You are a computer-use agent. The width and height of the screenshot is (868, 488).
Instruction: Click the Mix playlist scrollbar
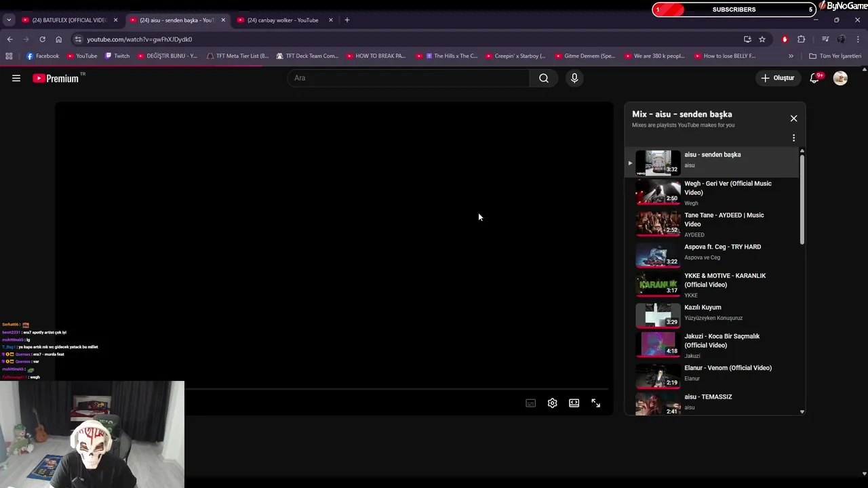pyautogui.click(x=802, y=200)
